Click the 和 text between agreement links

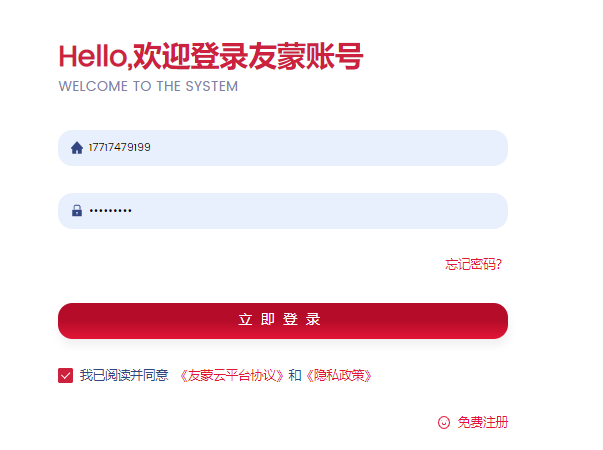click(295, 375)
